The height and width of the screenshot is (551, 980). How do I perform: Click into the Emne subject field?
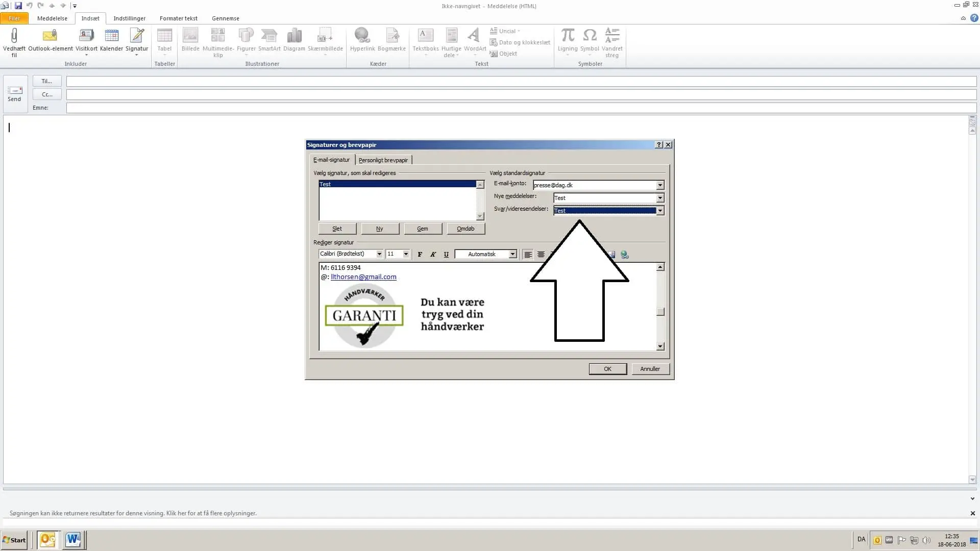click(x=521, y=108)
